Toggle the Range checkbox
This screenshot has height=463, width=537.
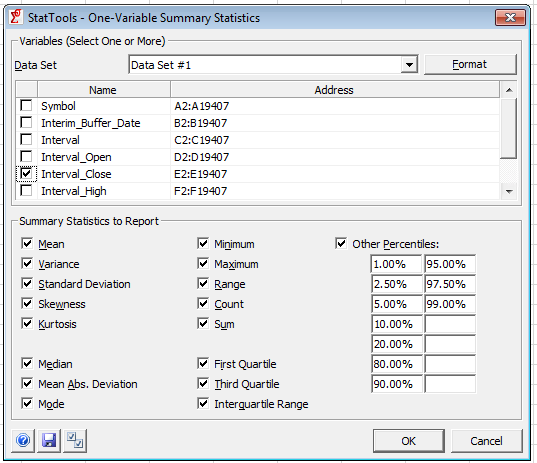click(203, 284)
